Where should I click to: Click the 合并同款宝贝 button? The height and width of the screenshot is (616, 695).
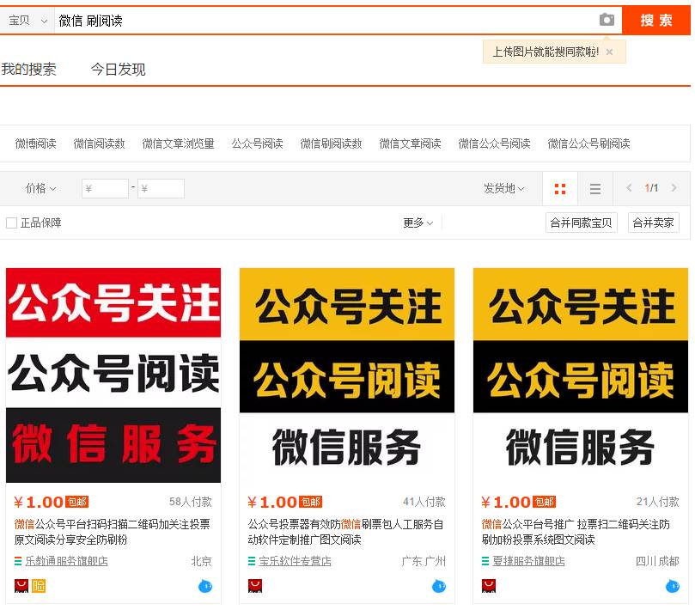(x=581, y=223)
